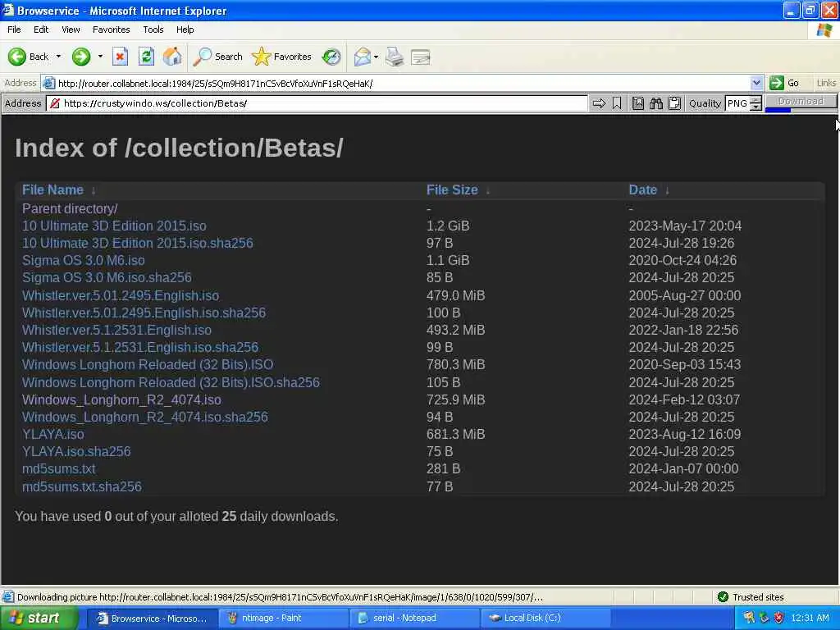Expand the Links toolbar
The width and height of the screenshot is (840, 630).
pyautogui.click(x=825, y=83)
